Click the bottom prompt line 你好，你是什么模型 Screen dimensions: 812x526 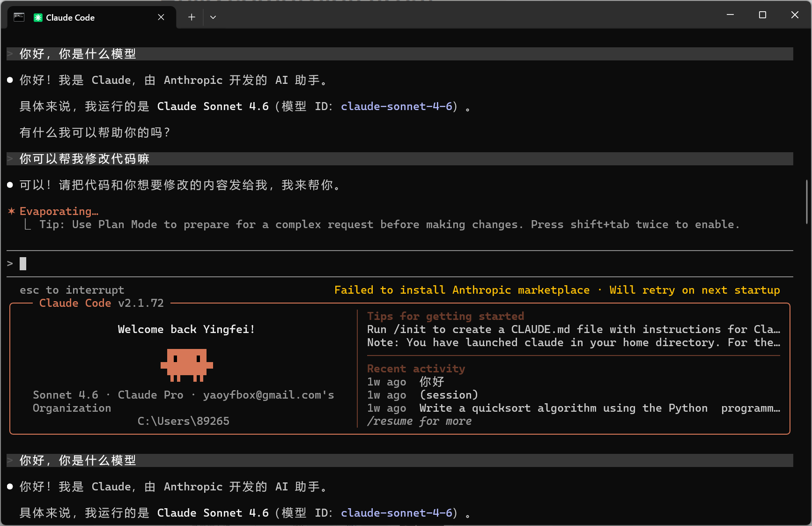pos(400,460)
